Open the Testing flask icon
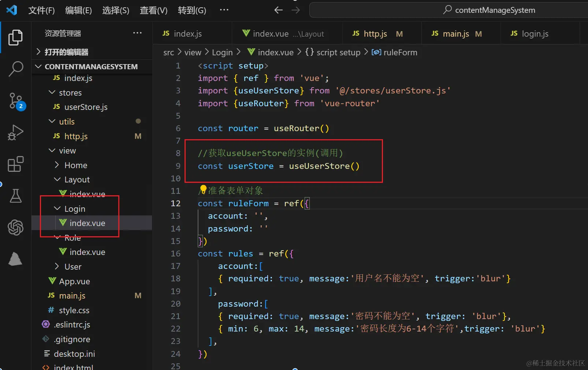 pos(15,196)
